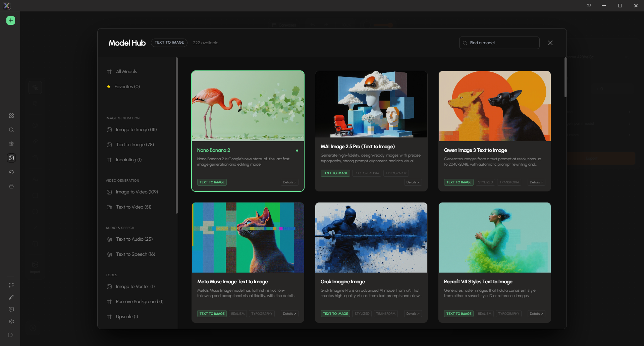The width and height of the screenshot is (644, 346).
Task: Click STYLIZED tag on Qwen Image 3 card
Action: pos(485,182)
